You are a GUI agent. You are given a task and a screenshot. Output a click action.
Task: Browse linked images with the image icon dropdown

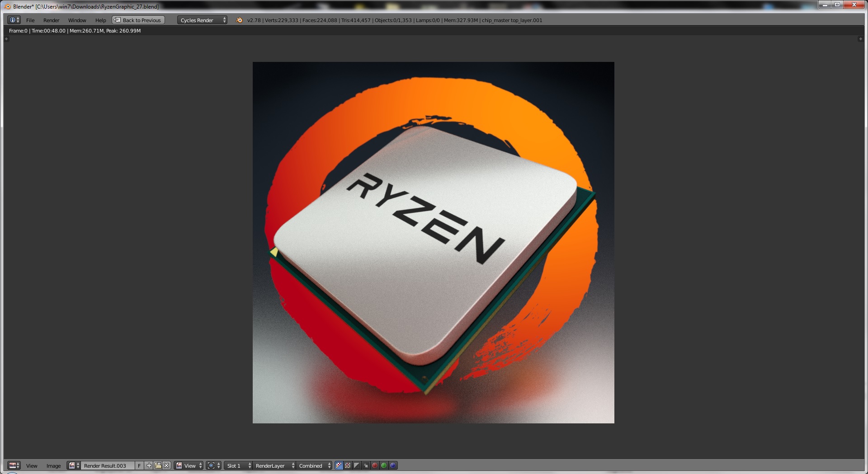[x=74, y=465]
